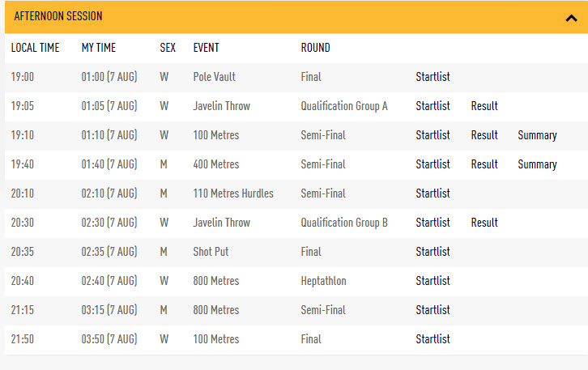This screenshot has height=370, width=588.
Task: Open Summary for Women's 100 Metres Semi-Final
Action: coord(537,135)
